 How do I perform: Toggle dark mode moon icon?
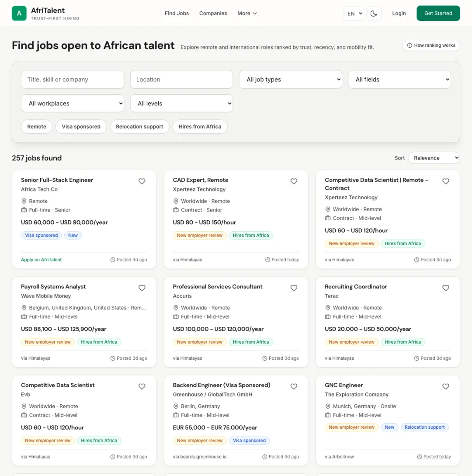tap(374, 14)
